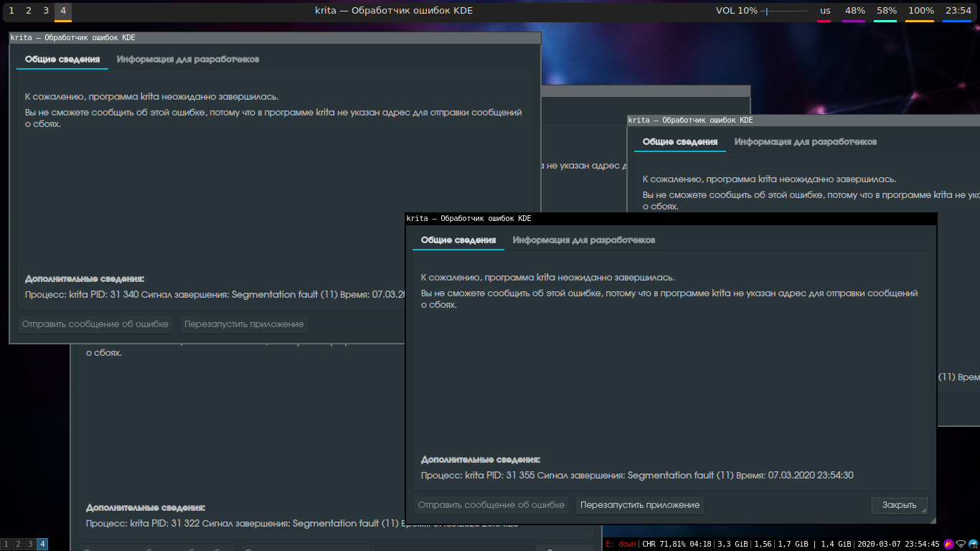Click the 100% indicator in top bar
The image size is (980, 551).
[921, 11]
